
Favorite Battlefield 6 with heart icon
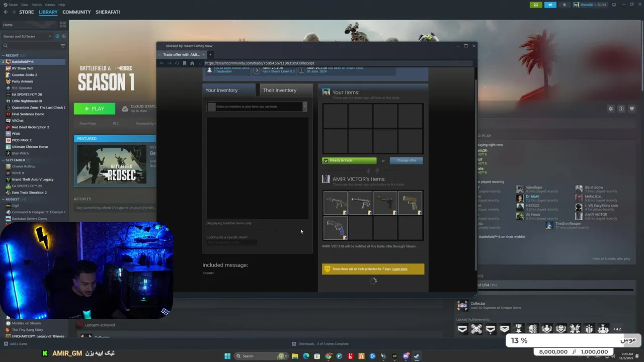point(632,109)
